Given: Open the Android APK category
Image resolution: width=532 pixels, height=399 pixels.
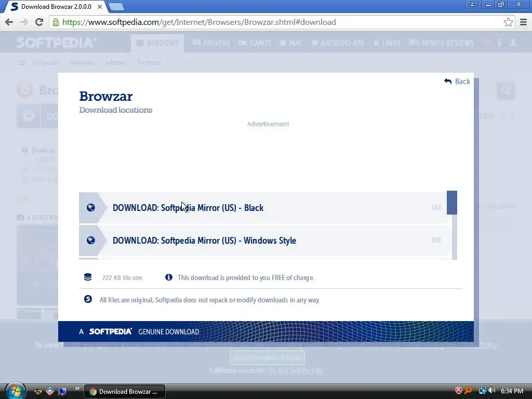Looking at the screenshot, I should [x=338, y=43].
